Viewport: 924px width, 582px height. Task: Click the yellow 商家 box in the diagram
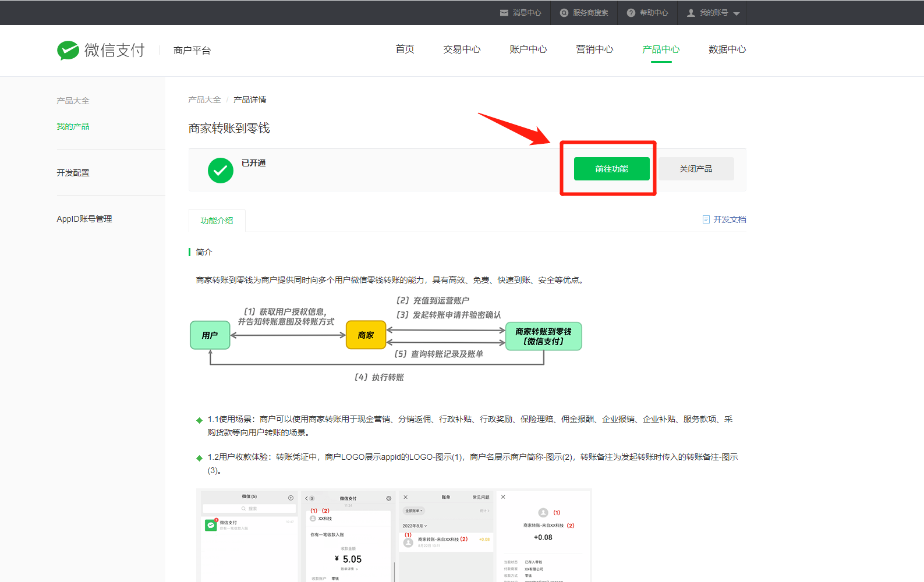point(366,335)
